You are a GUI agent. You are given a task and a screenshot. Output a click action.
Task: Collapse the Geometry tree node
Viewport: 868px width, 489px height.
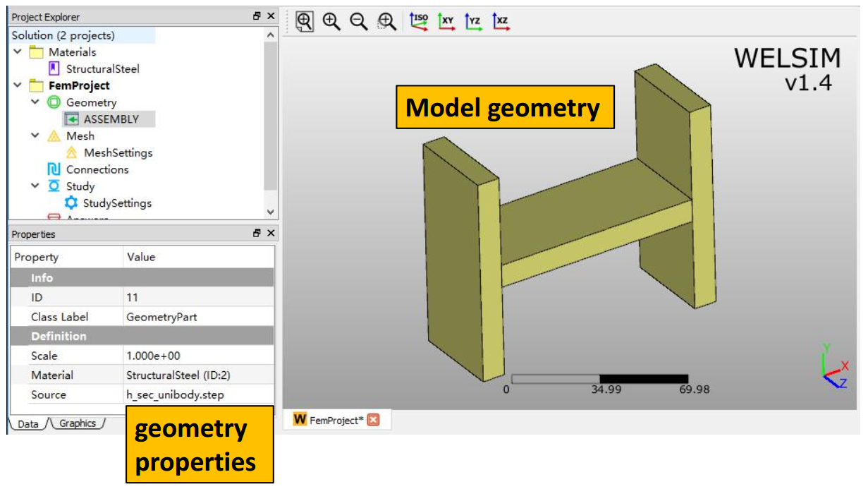point(35,102)
